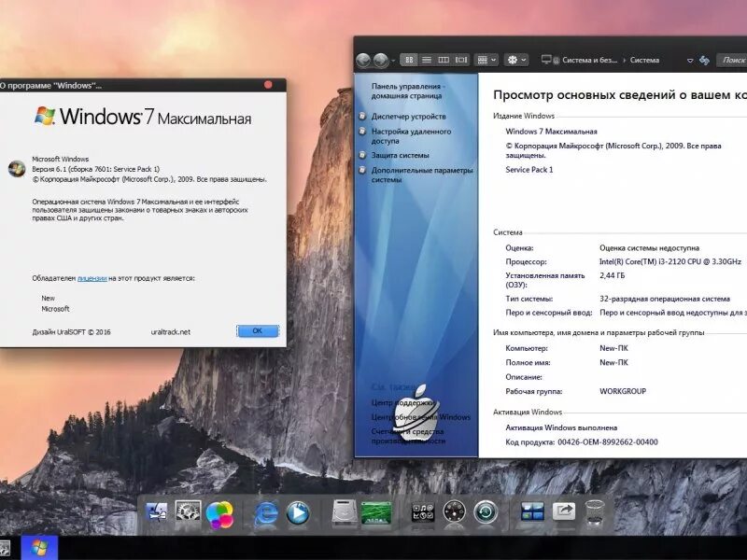Click the computer icon in the address bar
The height and width of the screenshot is (560, 747).
point(546,60)
